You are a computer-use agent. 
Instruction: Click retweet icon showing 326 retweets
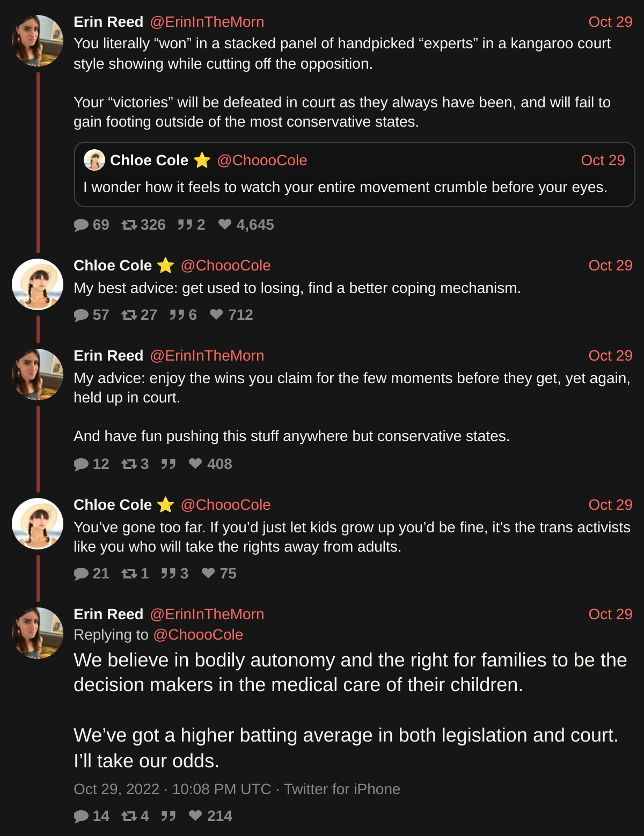(129, 225)
